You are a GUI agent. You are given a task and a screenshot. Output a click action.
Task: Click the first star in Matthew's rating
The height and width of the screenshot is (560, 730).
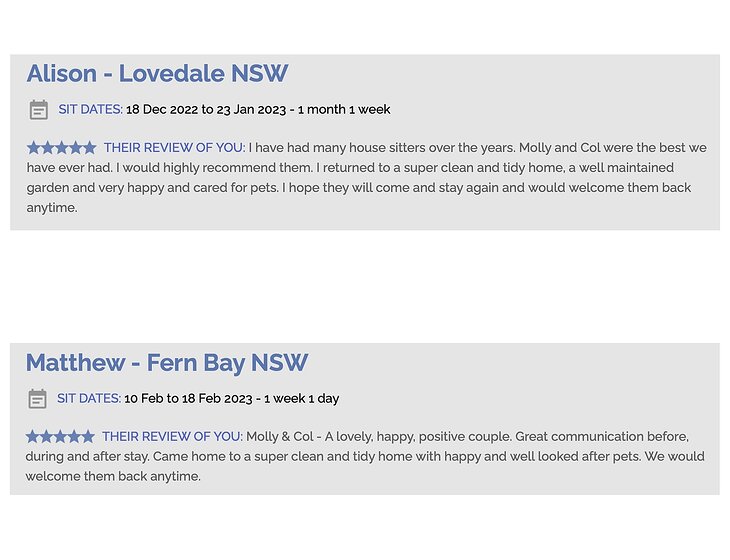point(33,437)
